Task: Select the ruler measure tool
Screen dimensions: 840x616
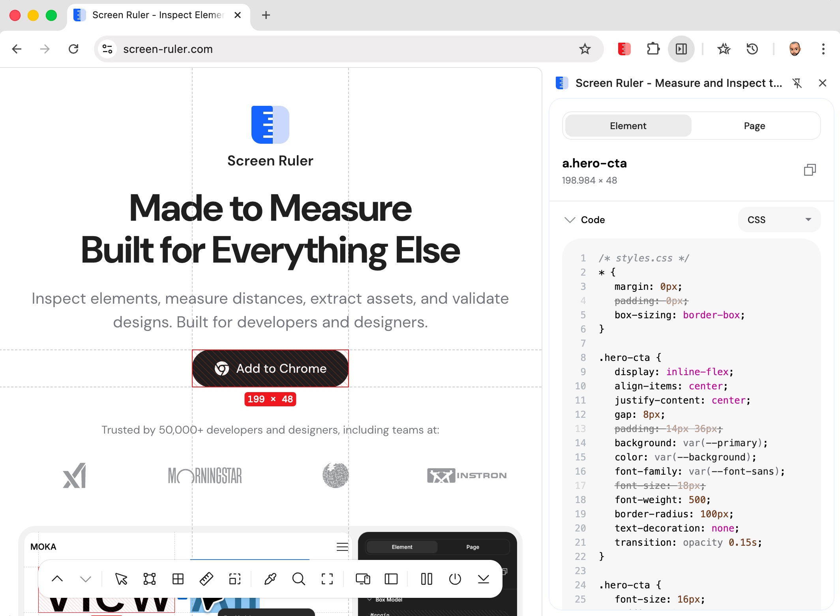Action: tap(206, 579)
